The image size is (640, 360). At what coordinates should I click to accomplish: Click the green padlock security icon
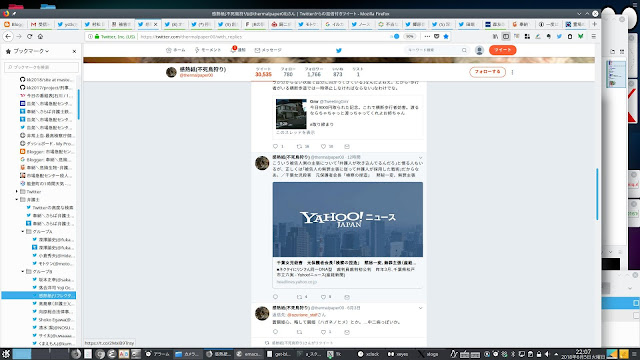97,36
